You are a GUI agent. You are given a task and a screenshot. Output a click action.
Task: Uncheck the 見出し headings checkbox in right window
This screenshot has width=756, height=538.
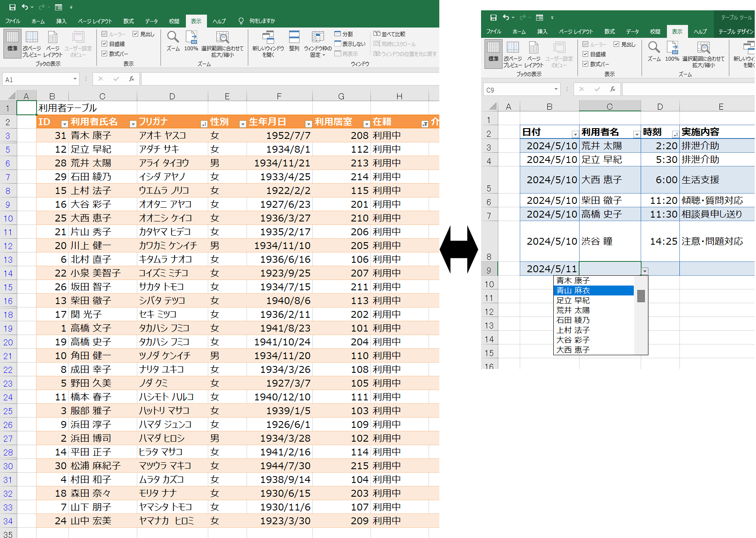click(616, 44)
